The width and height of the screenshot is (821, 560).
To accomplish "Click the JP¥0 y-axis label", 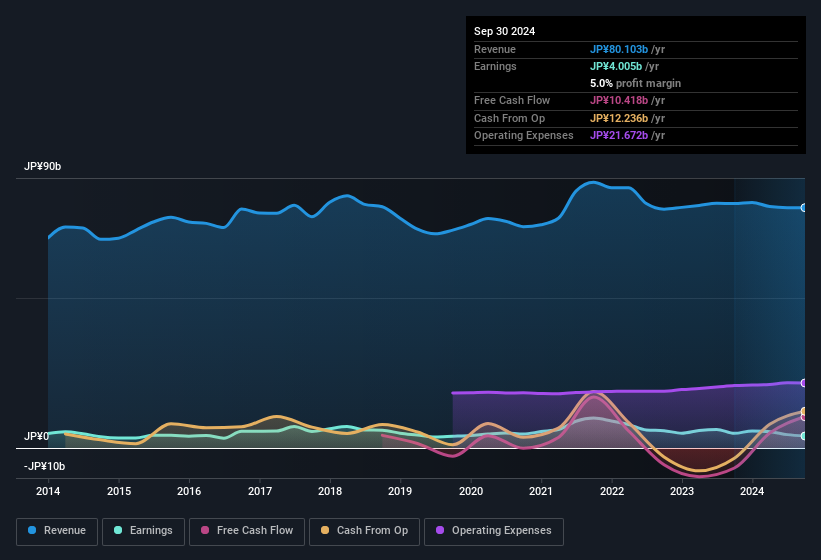I will tap(37, 436).
